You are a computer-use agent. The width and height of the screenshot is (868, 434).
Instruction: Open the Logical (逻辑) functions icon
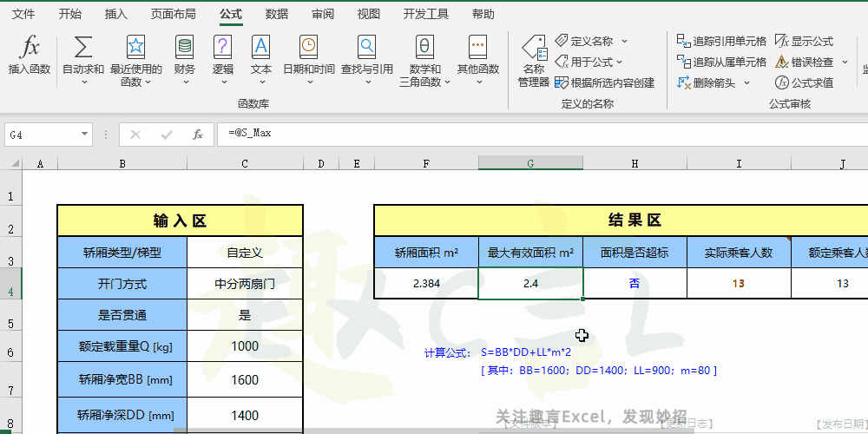(x=222, y=47)
